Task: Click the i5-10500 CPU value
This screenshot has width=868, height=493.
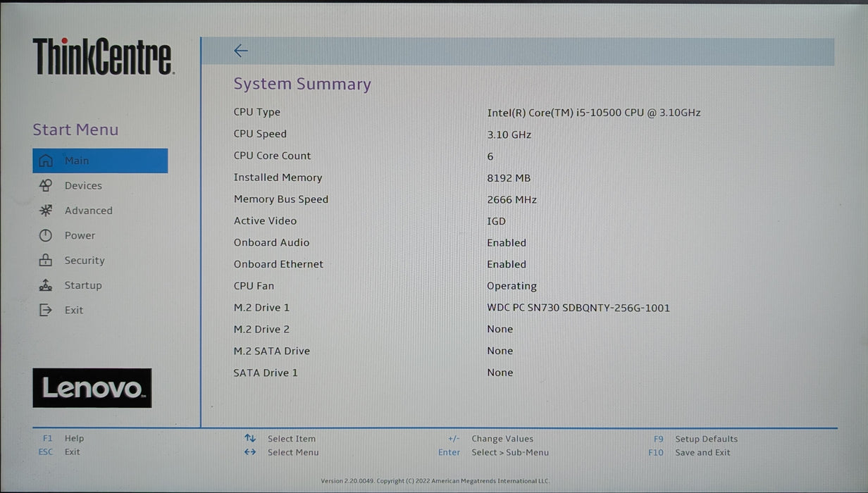Action: click(x=594, y=113)
